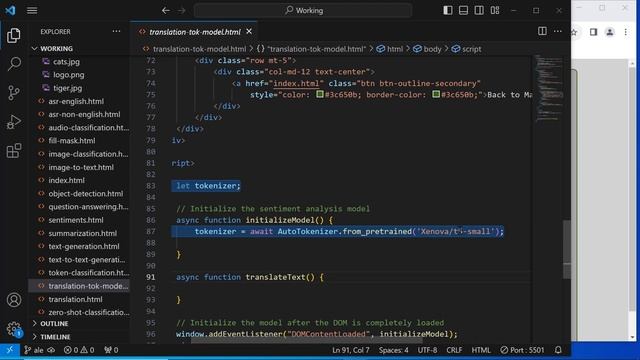Change indentation via Spaces: 4
Viewport: 640px width, 360px height.
393,350
